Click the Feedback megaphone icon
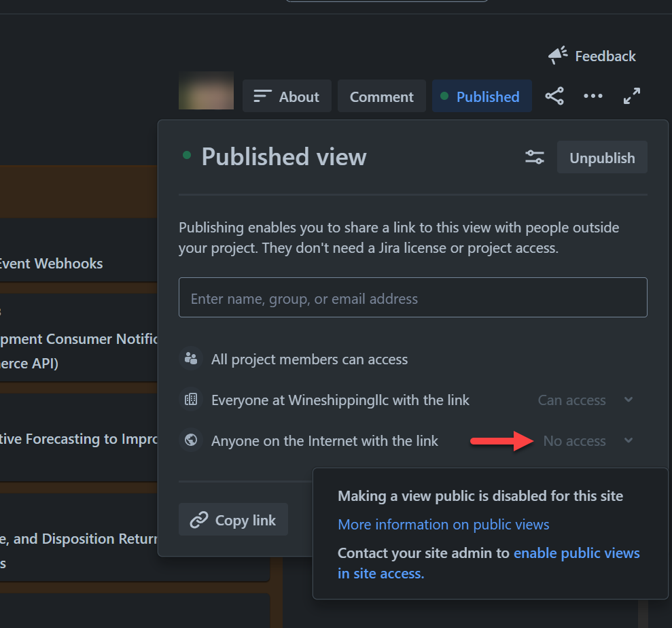672x628 pixels. tap(558, 55)
